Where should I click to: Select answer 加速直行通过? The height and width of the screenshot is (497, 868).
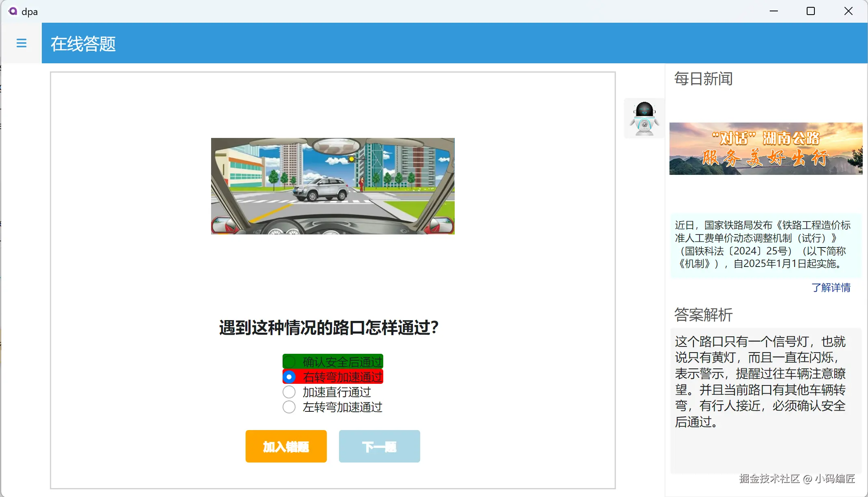[289, 392]
